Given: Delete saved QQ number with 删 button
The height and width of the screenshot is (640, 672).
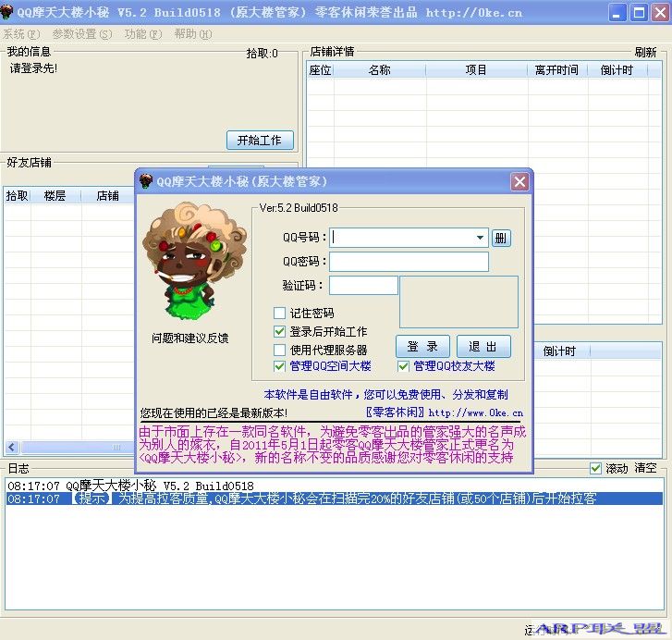Looking at the screenshot, I should [501, 238].
